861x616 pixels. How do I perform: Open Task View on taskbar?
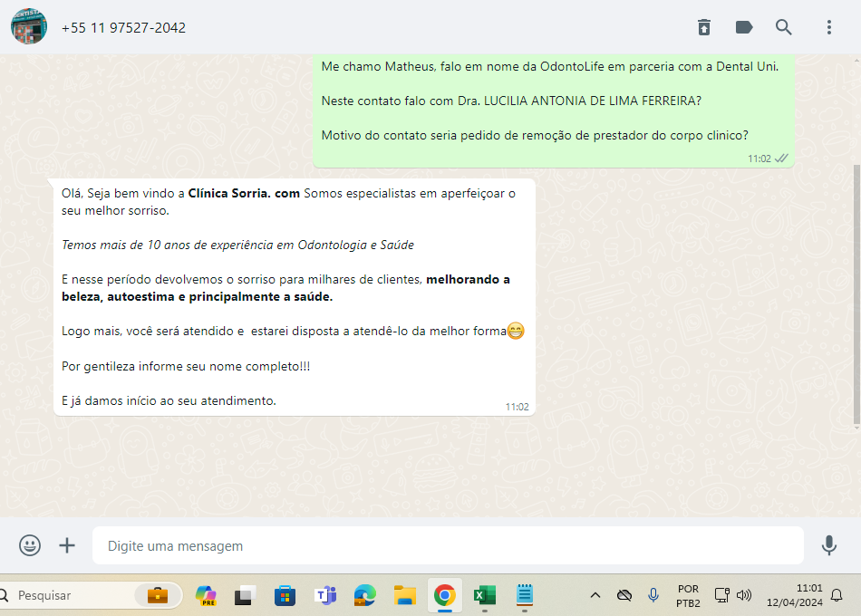point(245,595)
